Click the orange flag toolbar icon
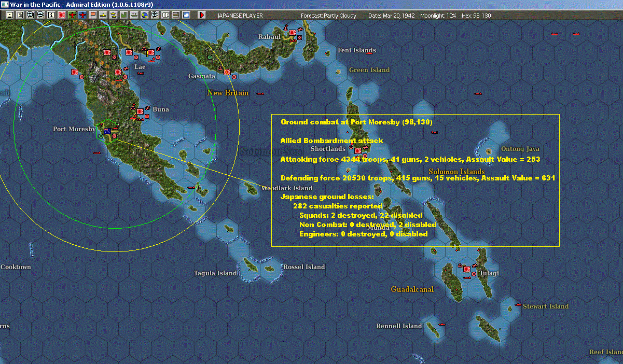The height and width of the screenshot is (364, 623). 93,15
